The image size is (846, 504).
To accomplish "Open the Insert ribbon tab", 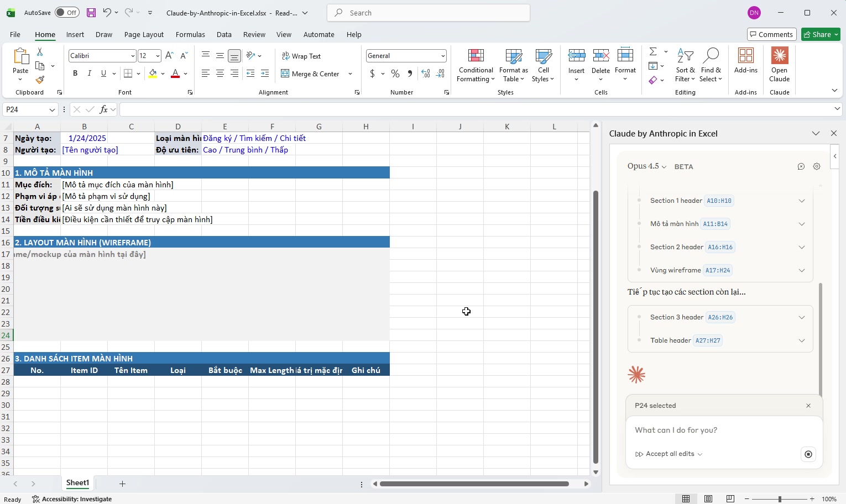I will (x=75, y=34).
